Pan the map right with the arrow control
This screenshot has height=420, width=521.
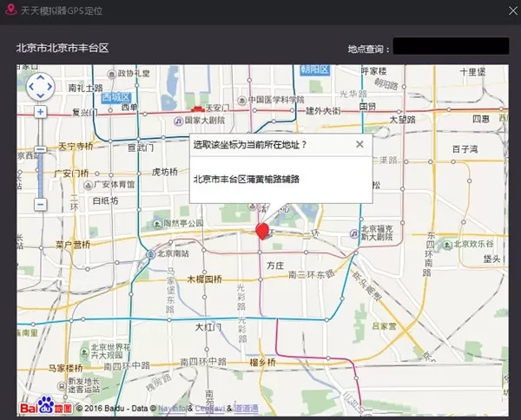click(49, 87)
